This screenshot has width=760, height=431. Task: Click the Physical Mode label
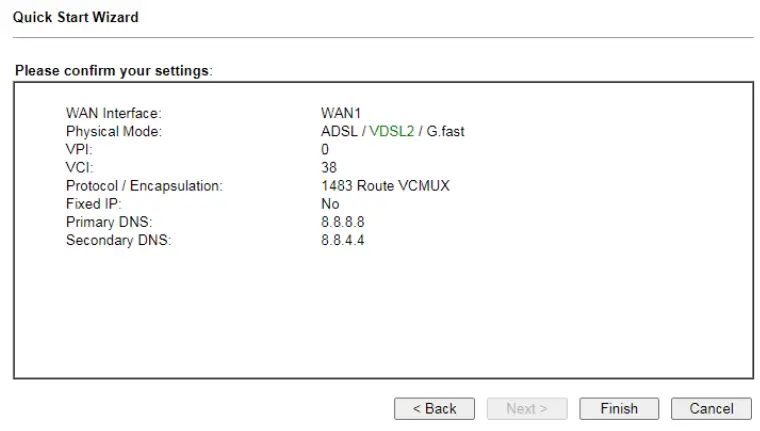coord(113,131)
